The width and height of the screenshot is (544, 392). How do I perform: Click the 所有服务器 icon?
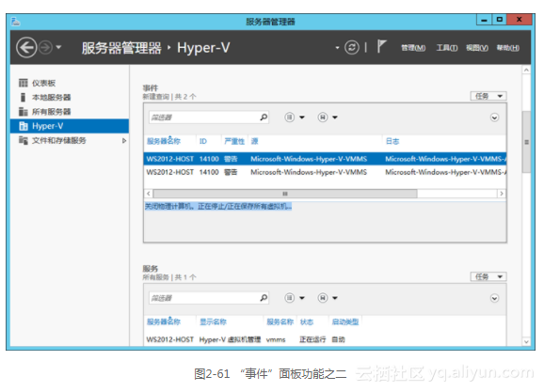(x=23, y=112)
